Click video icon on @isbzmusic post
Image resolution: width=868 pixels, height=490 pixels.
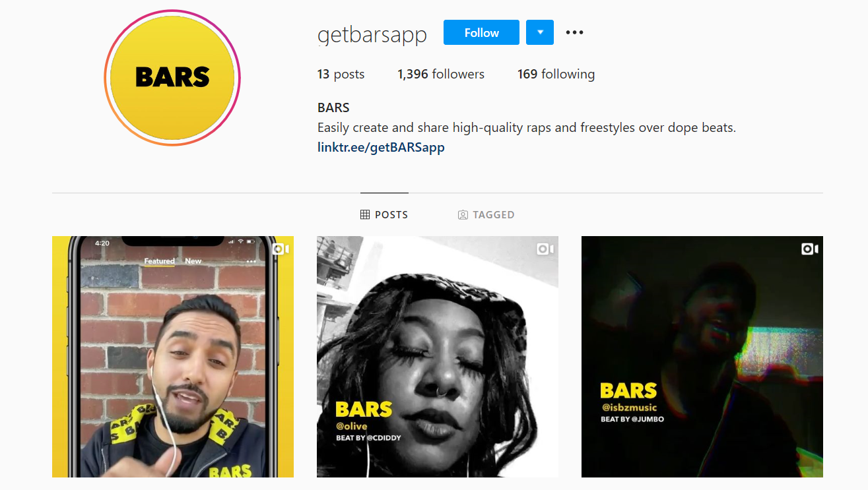coord(810,249)
